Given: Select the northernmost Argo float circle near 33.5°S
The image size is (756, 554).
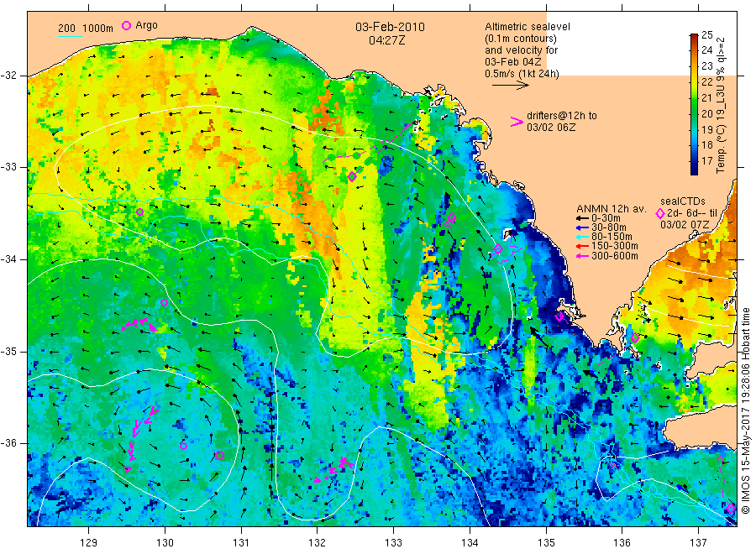Looking at the screenshot, I should 139,212.
